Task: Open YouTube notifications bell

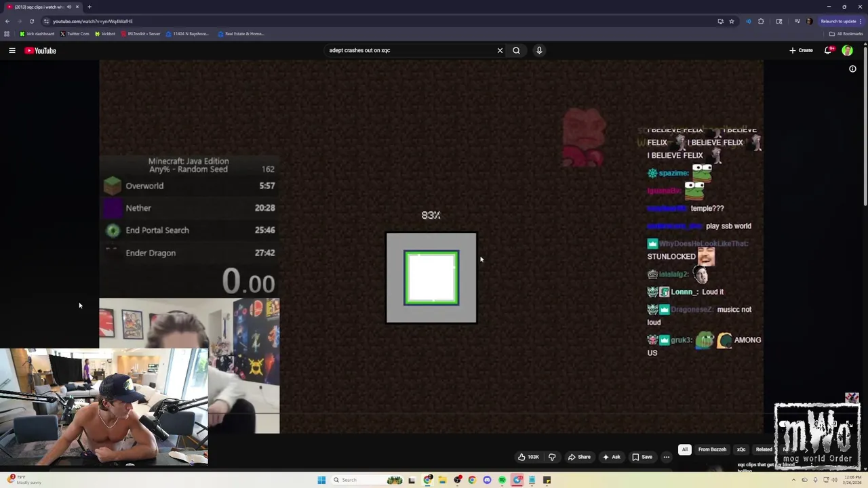Action: pos(828,50)
